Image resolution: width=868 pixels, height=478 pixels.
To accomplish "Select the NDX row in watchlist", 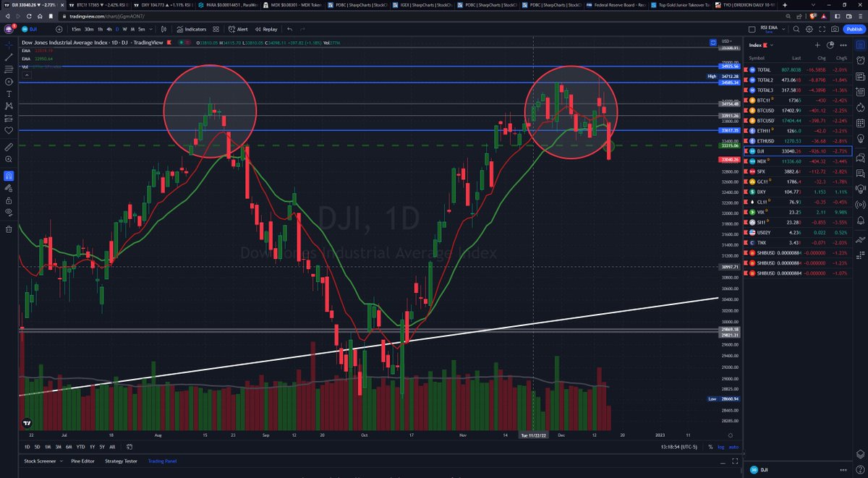I will click(x=799, y=161).
